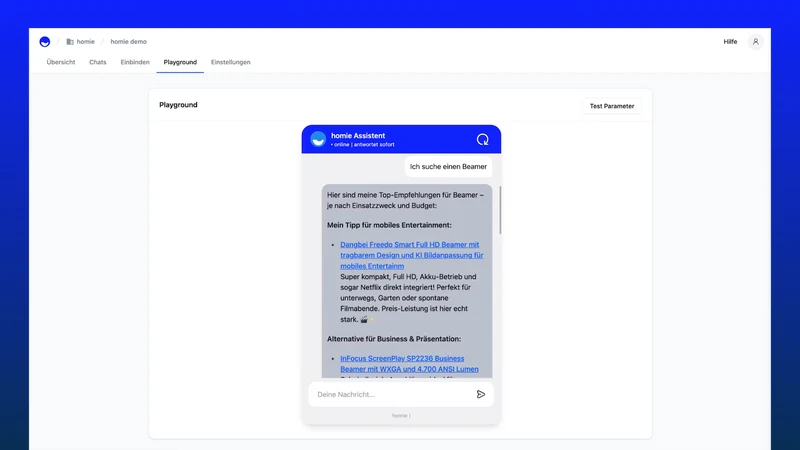Screen dimensions: 800x450
Task: Switch to the Chats tab
Action: coord(97,62)
